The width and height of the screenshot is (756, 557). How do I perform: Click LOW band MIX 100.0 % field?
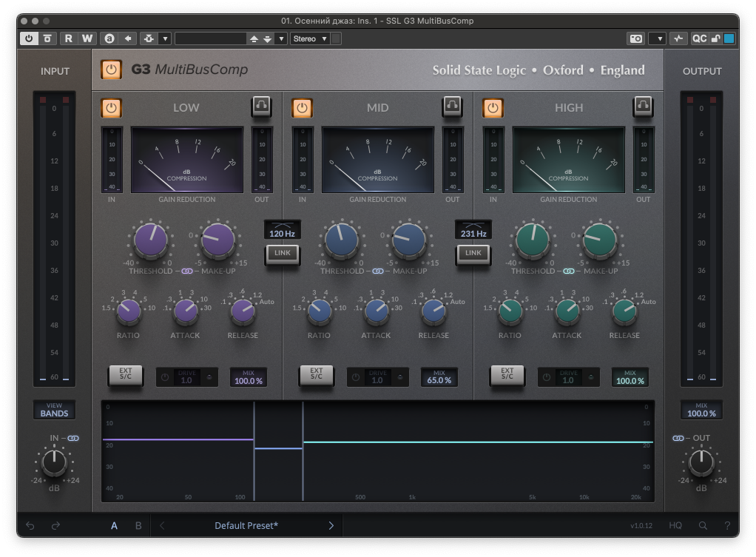pyautogui.click(x=249, y=377)
